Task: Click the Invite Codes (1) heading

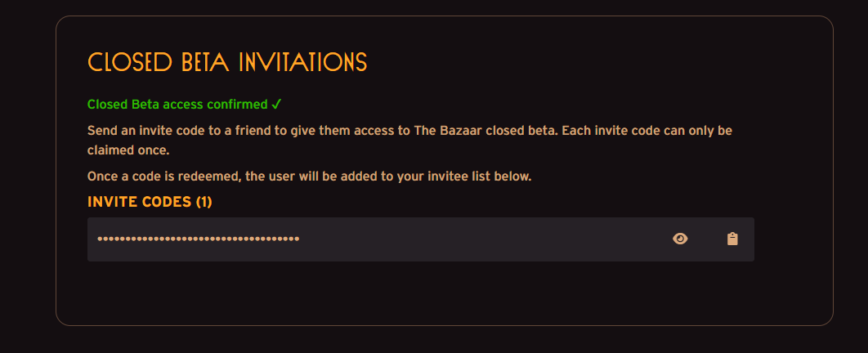Action: click(150, 202)
